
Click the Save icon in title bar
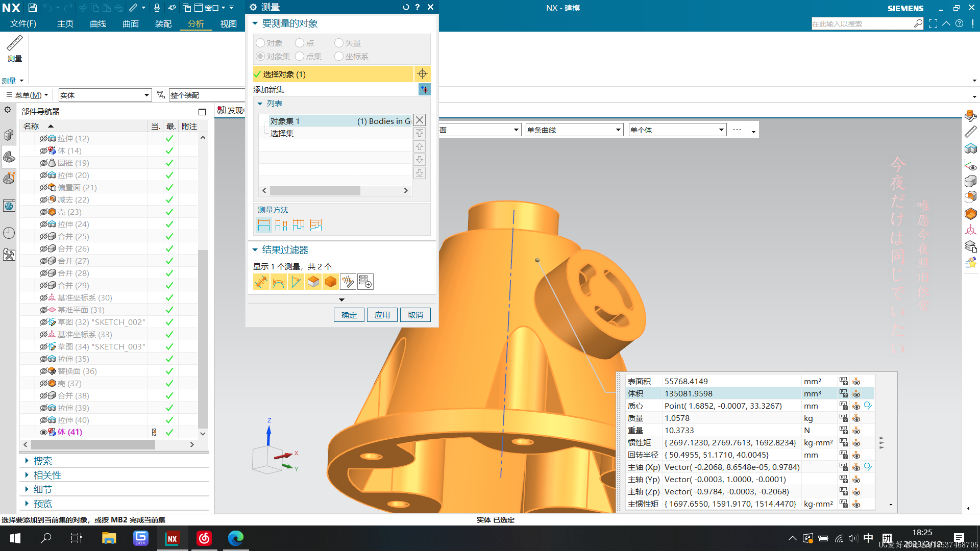33,8
